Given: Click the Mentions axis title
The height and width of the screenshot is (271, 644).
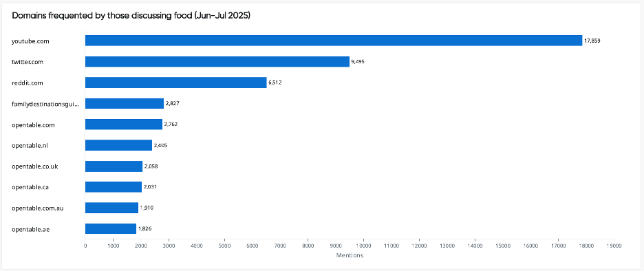Looking at the screenshot, I should click(350, 255).
